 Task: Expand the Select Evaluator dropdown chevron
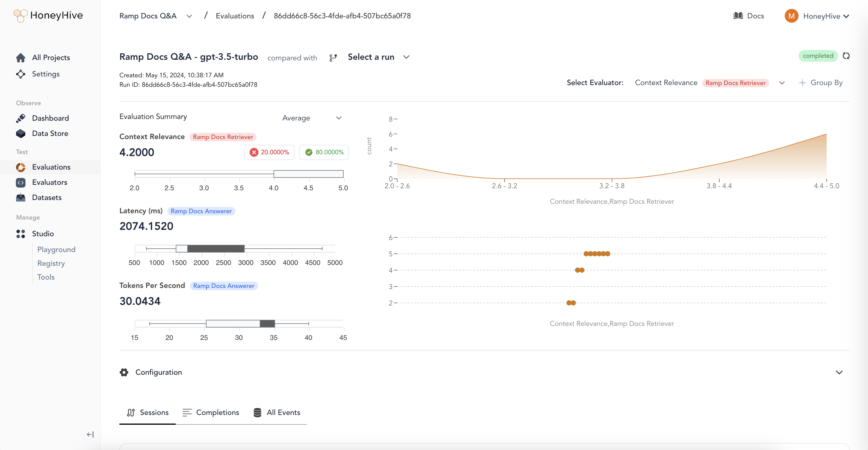coord(782,83)
